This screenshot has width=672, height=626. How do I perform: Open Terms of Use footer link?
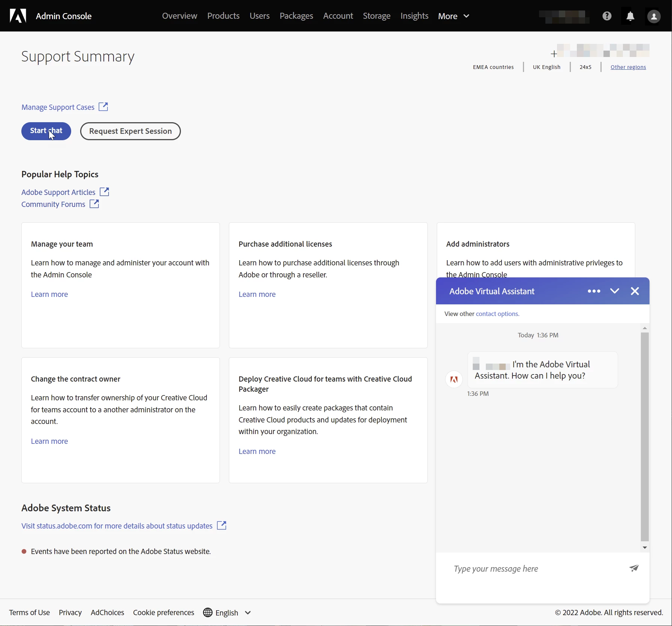click(x=30, y=613)
